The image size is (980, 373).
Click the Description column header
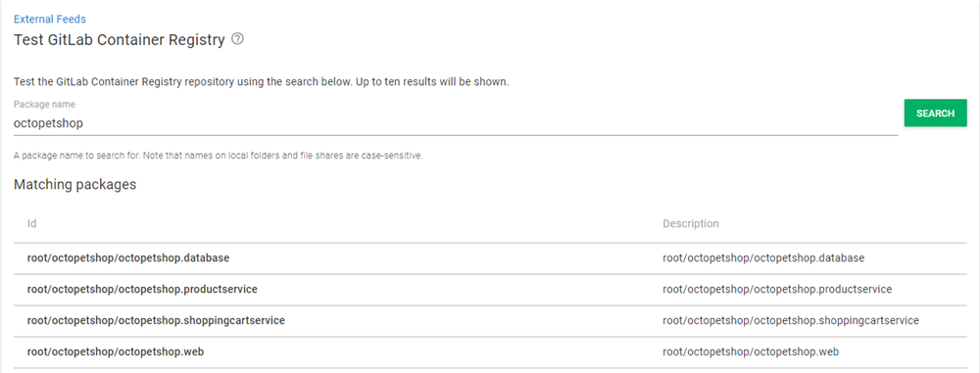coord(691,223)
